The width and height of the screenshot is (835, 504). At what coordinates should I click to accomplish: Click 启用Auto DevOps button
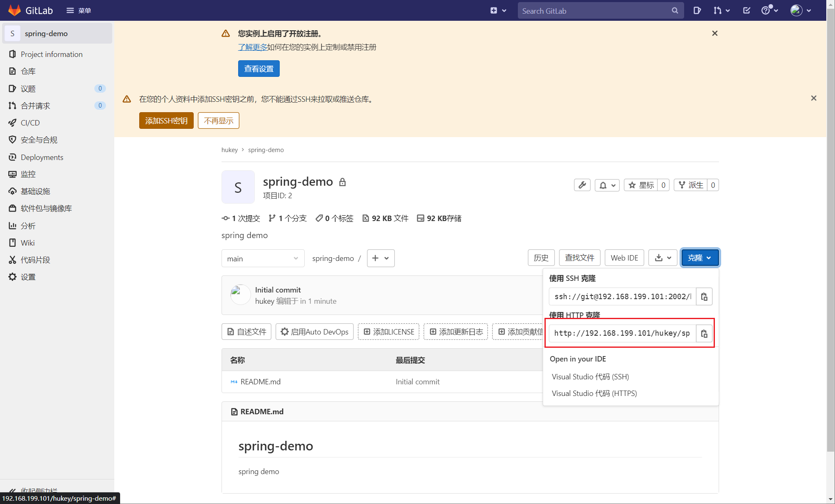[x=315, y=332]
